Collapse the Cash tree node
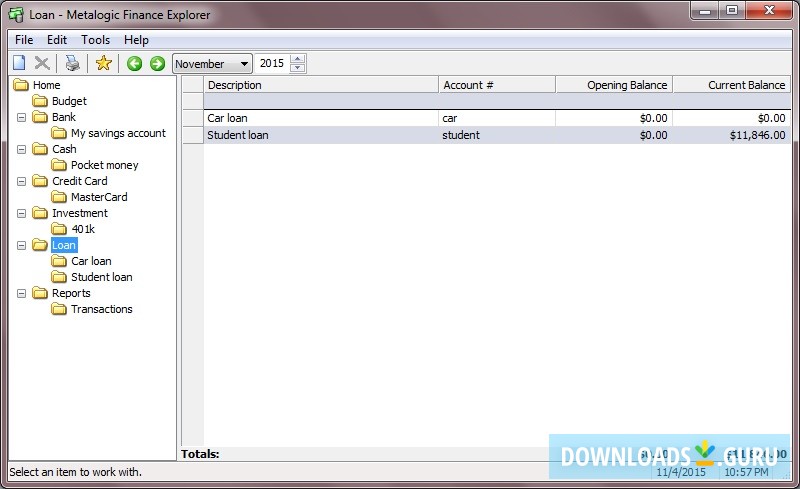800x489 pixels. (21, 150)
